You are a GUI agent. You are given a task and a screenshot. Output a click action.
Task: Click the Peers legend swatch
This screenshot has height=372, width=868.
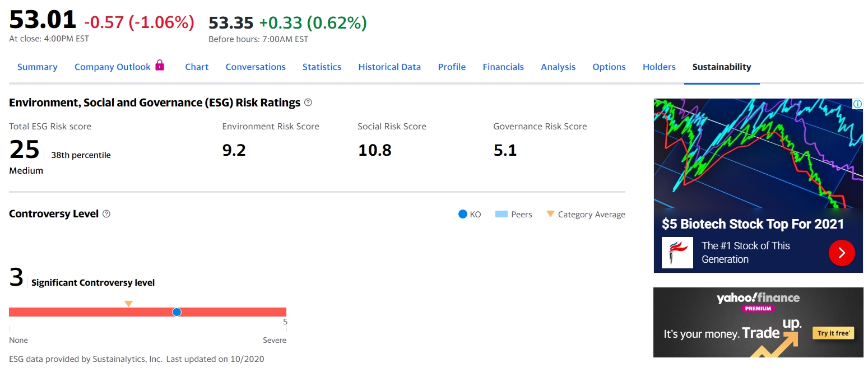click(x=502, y=214)
